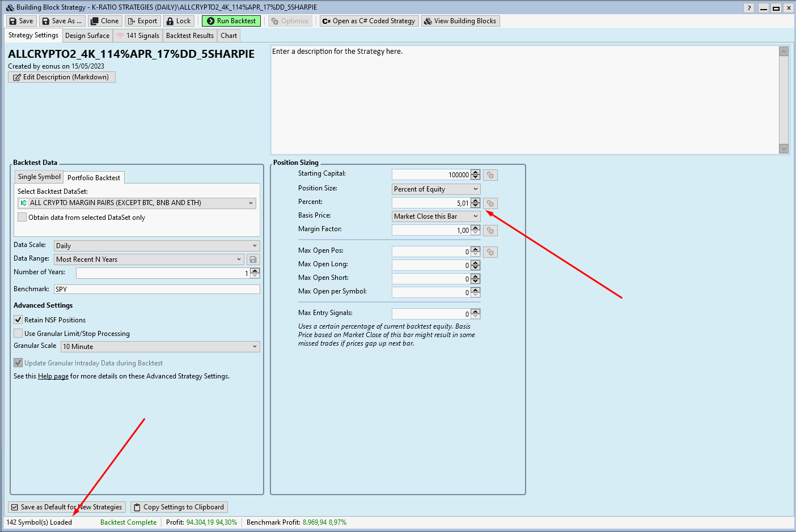Viewport: 796px width, 532px height.
Task: Click the Export toolbar button
Action: pyautogui.click(x=142, y=21)
